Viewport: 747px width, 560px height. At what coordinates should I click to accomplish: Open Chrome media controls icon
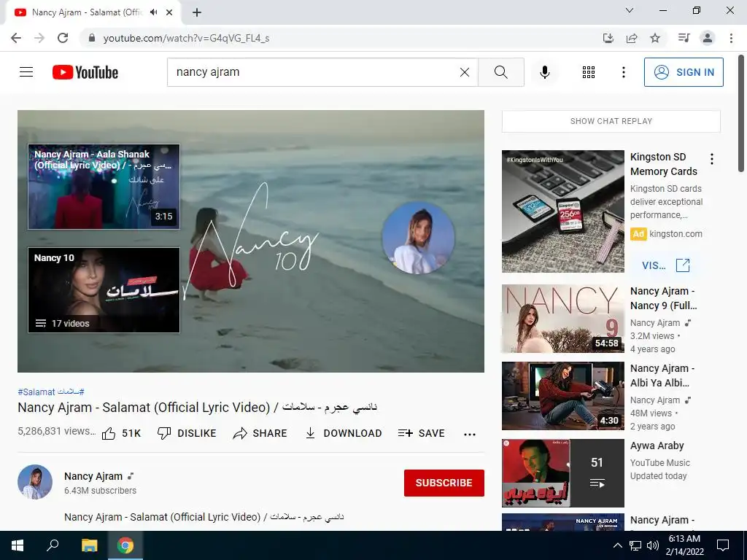point(684,38)
